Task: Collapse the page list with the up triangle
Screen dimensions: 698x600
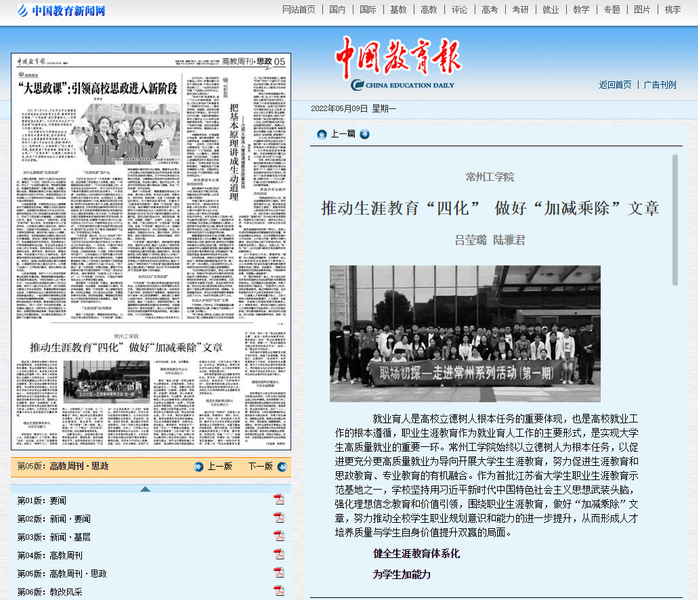Action: point(146,488)
